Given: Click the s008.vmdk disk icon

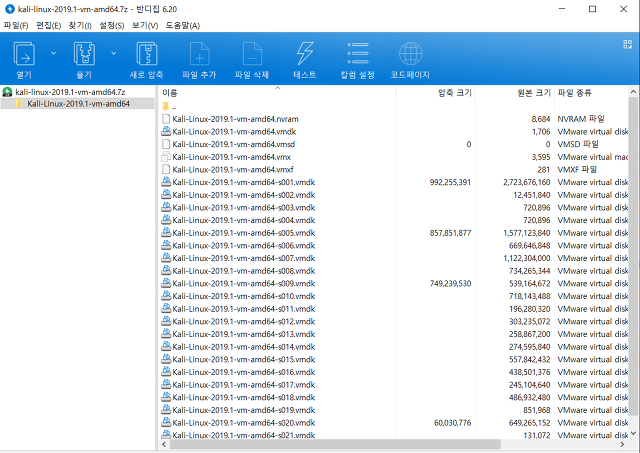Looking at the screenshot, I should pos(166,271).
